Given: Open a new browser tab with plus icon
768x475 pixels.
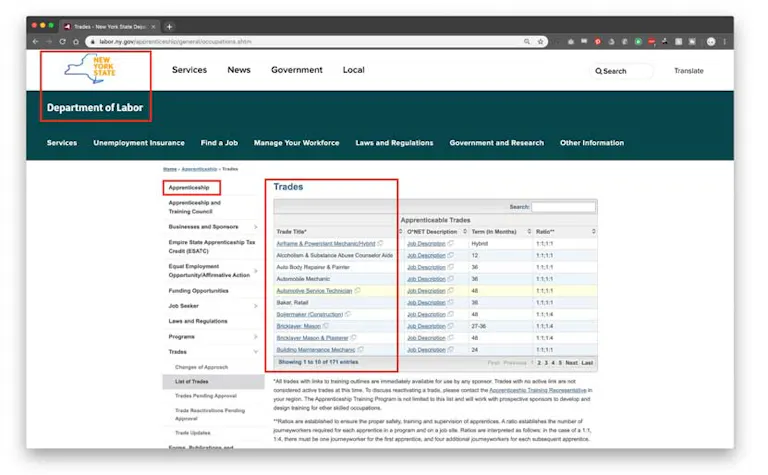Looking at the screenshot, I should coord(170,26).
